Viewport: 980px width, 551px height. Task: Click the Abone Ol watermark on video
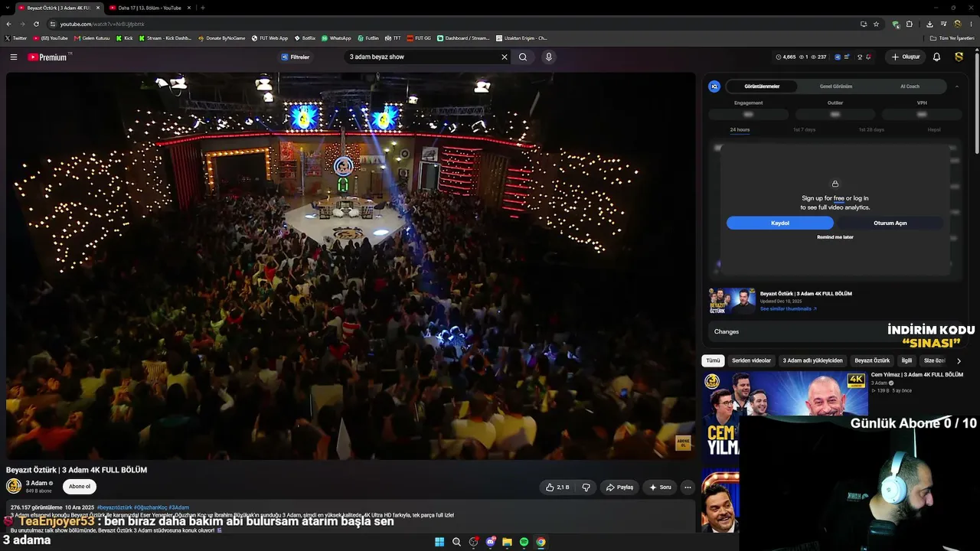pyautogui.click(x=683, y=443)
